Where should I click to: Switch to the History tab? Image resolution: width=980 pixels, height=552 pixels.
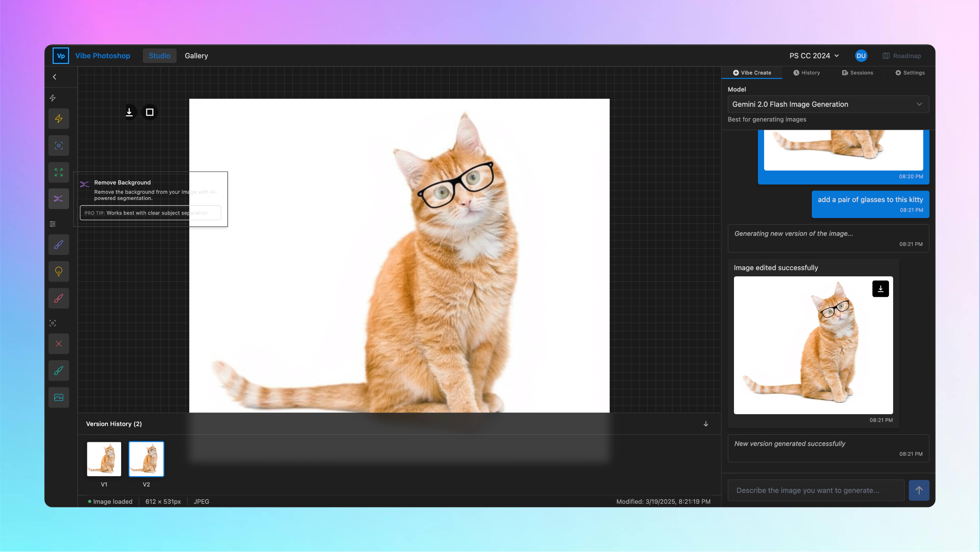click(807, 73)
